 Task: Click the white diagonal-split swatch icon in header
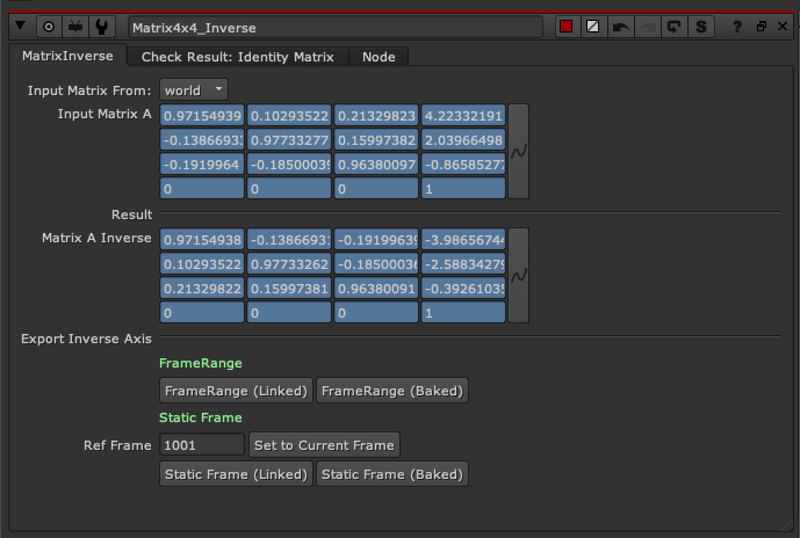click(593, 27)
